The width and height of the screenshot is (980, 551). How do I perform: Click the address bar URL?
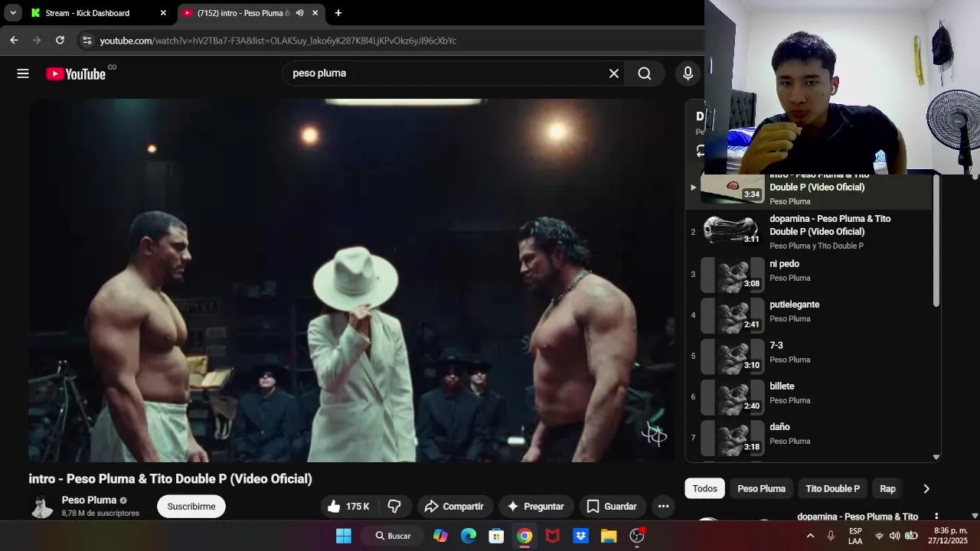point(278,41)
